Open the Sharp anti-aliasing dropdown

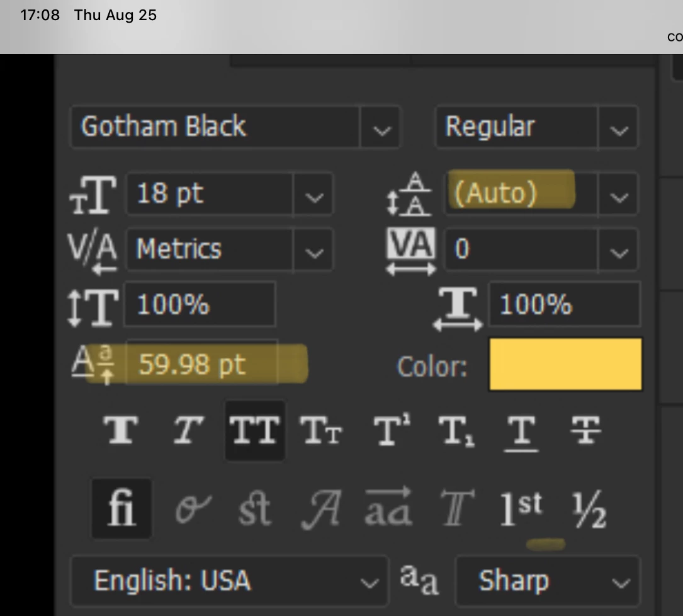(x=548, y=581)
